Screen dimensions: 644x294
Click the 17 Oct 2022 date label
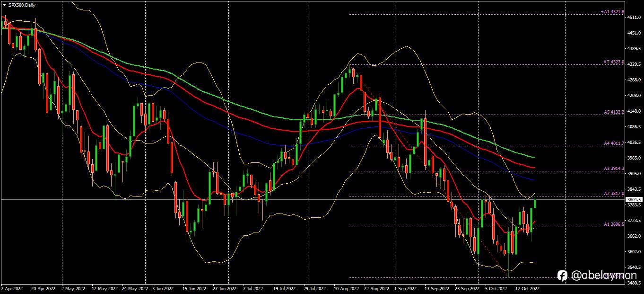tap(527, 288)
